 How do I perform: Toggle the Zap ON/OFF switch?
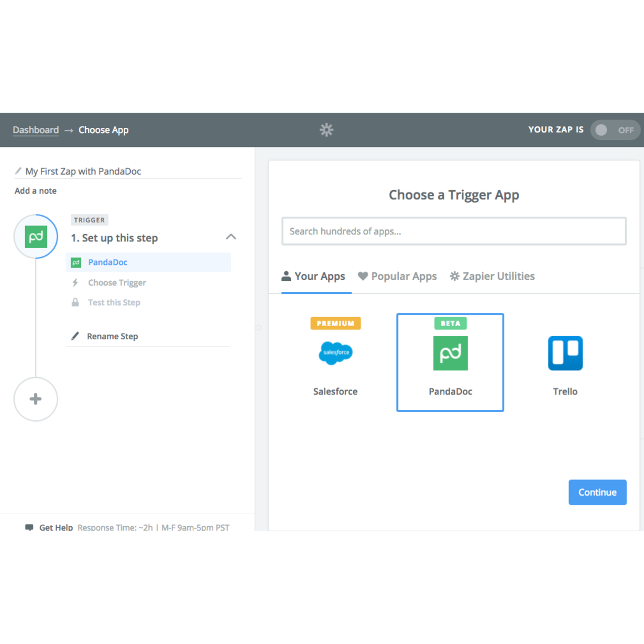(x=615, y=130)
